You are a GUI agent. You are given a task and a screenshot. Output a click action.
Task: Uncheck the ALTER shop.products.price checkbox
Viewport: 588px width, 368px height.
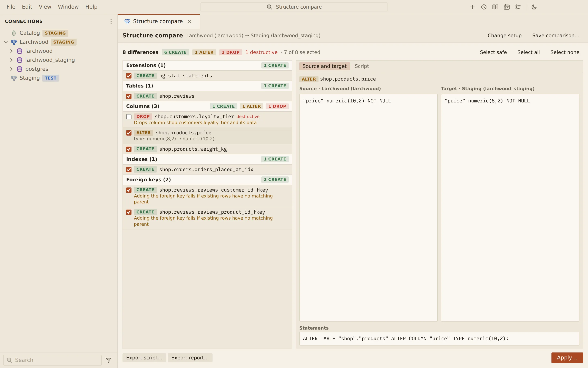coord(129,133)
